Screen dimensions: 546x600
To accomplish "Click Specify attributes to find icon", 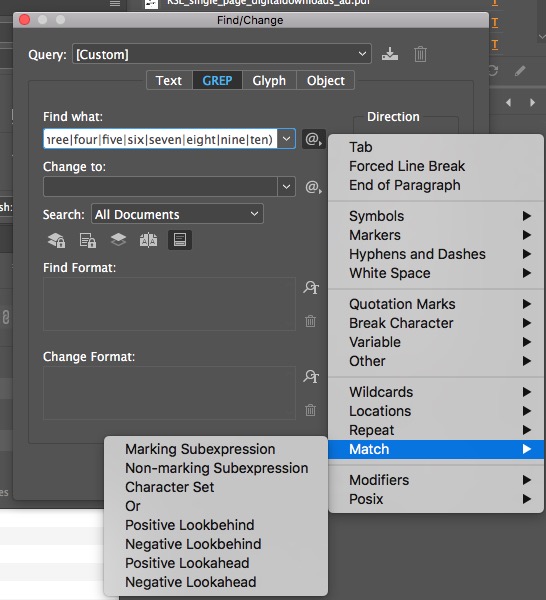I will coord(311,287).
